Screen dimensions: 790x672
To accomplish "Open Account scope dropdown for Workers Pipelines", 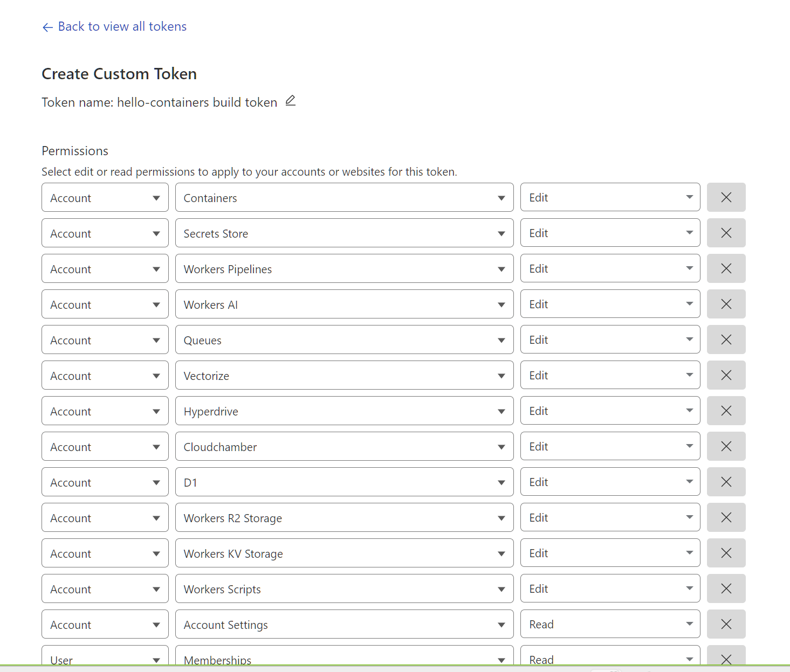I will (x=105, y=268).
